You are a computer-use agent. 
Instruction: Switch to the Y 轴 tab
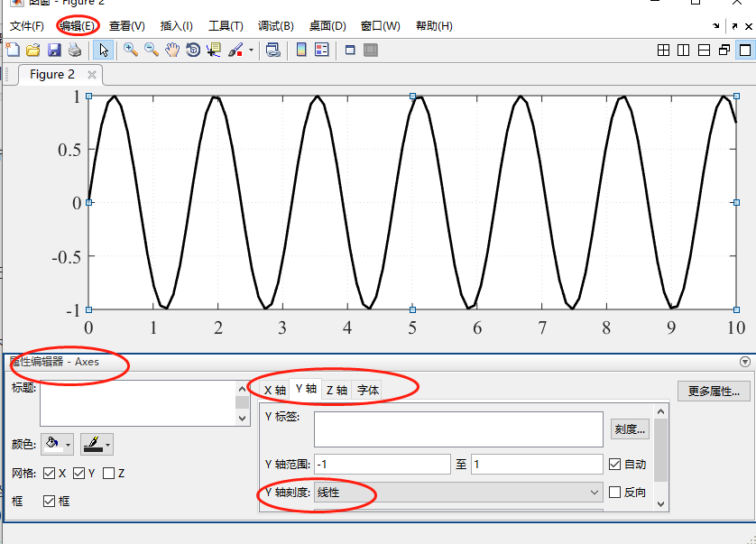tap(306, 389)
